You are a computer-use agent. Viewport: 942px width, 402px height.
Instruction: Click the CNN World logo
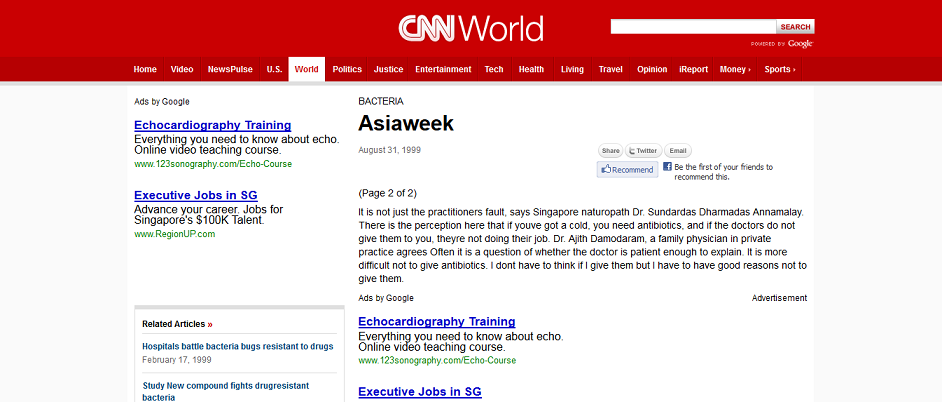471,28
